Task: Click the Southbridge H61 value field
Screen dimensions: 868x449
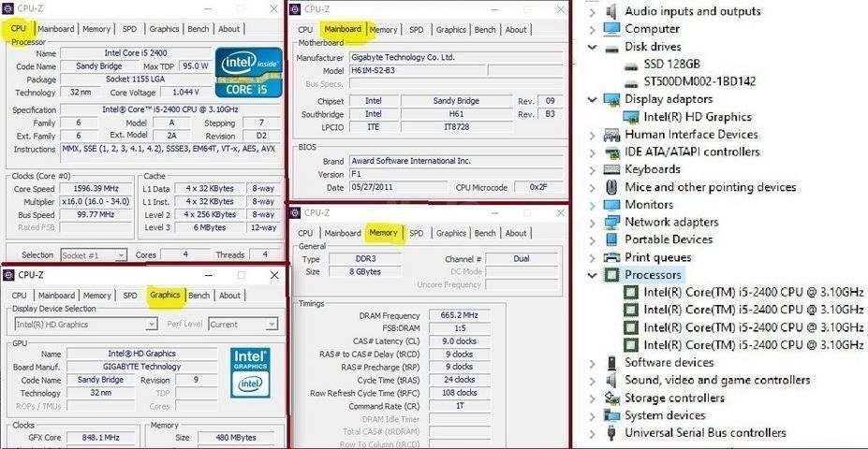Action: [457, 114]
